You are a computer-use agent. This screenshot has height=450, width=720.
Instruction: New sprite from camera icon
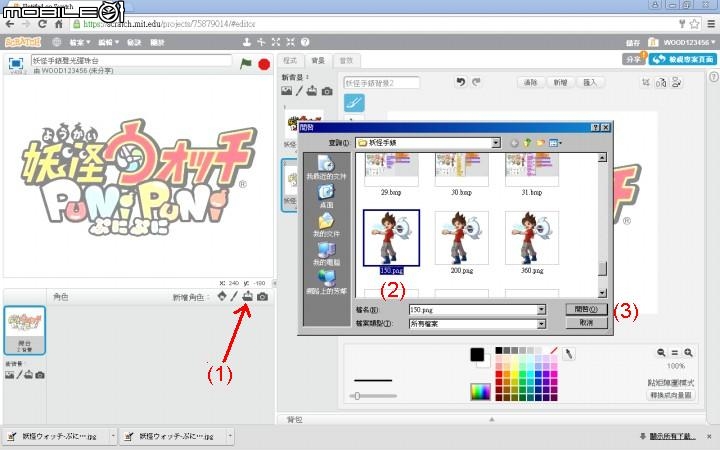[262, 297]
